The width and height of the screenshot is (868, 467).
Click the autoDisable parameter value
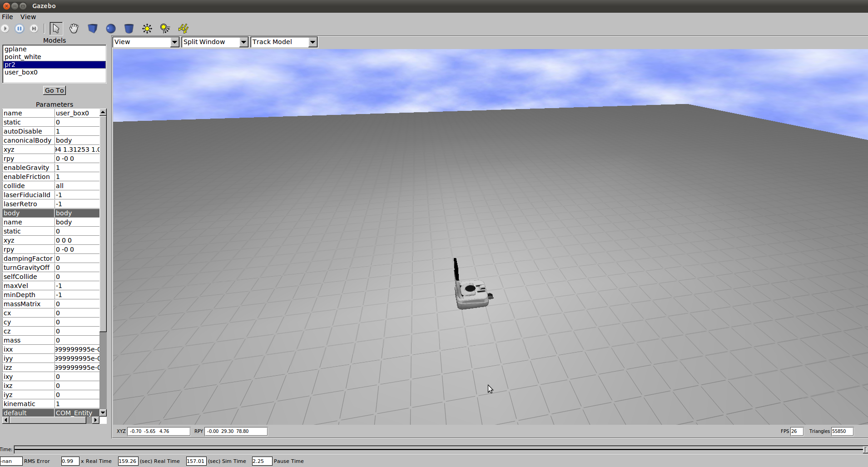tap(77, 131)
